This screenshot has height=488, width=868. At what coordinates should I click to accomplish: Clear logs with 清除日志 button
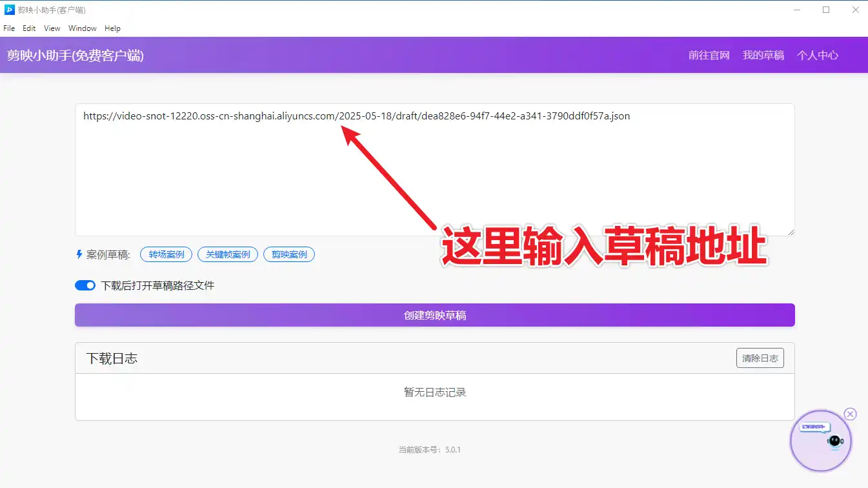(x=760, y=358)
